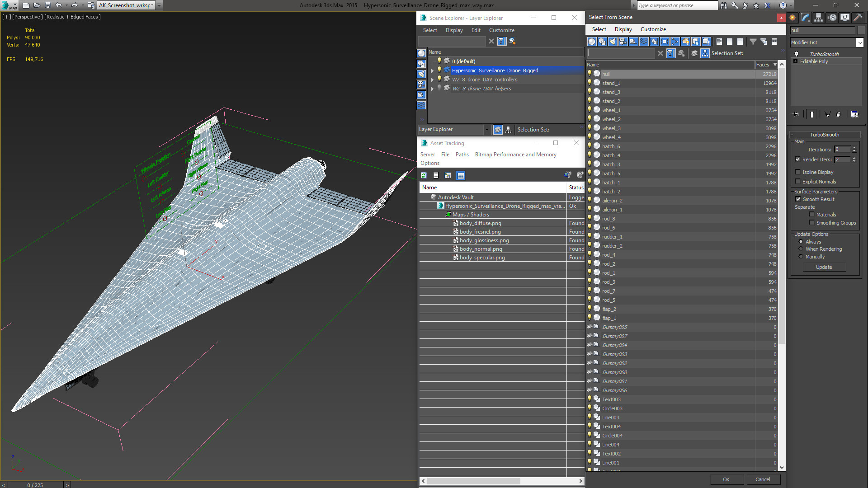This screenshot has width=868, height=488.
Task: Switch to the Create command panel tab
Action: 793,18
